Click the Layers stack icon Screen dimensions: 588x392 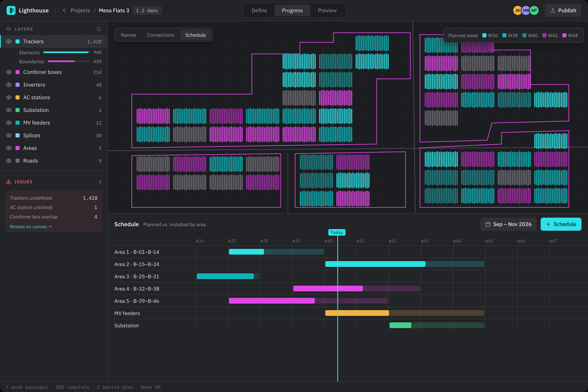click(9, 29)
